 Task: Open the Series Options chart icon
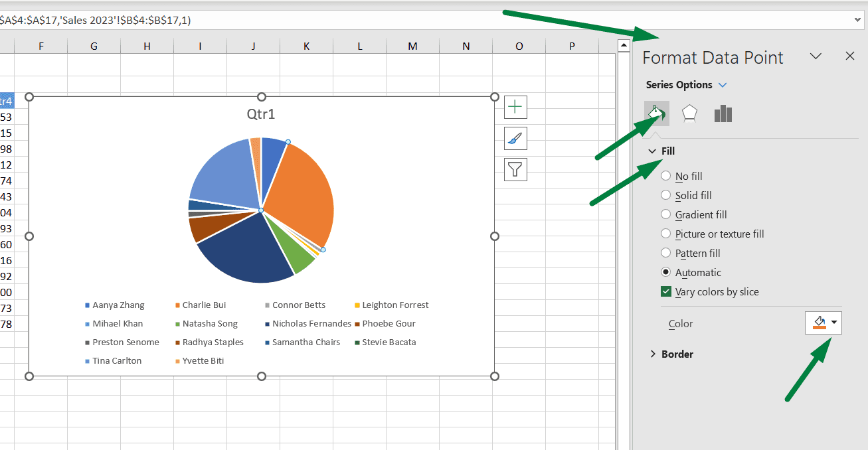723,113
